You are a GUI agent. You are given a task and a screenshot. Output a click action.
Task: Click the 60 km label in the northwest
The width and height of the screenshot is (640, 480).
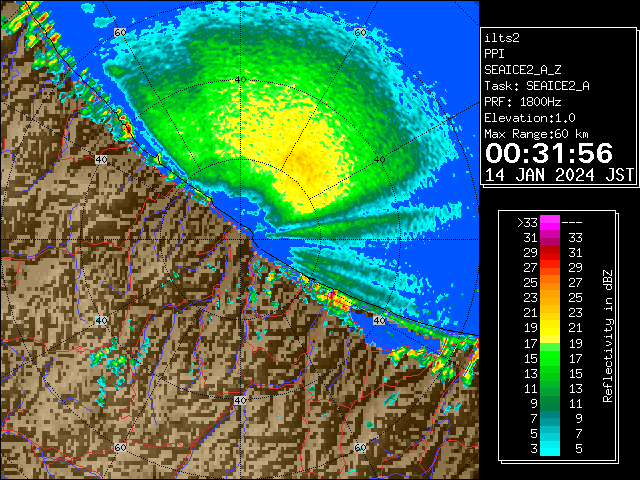point(120,32)
